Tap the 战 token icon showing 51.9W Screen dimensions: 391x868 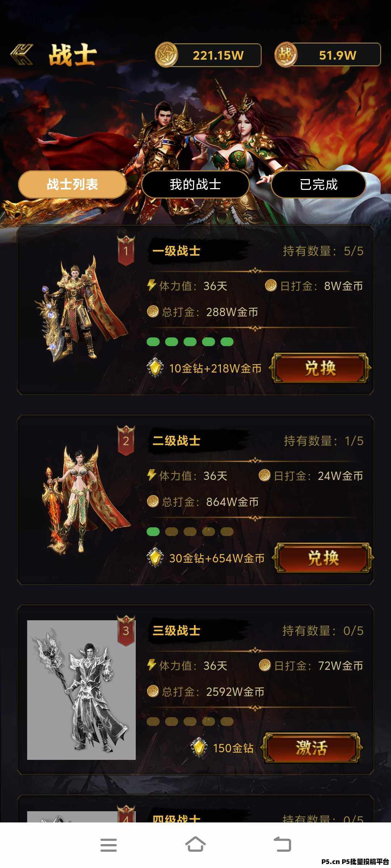(286, 55)
